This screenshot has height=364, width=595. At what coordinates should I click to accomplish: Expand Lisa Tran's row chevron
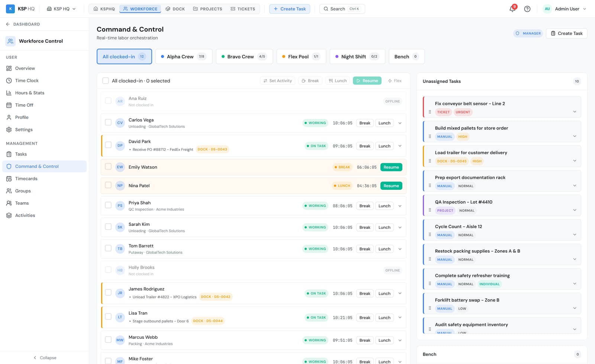(x=400, y=318)
